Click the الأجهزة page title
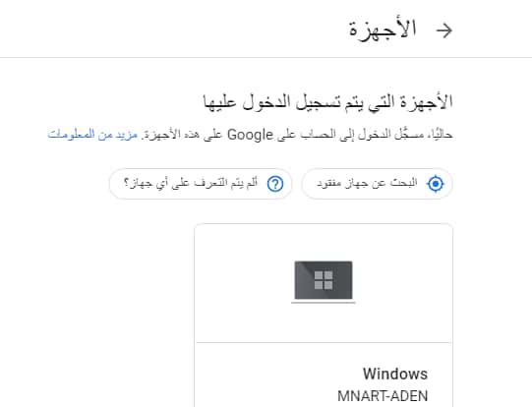The width and height of the screenshot is (532, 407). (x=383, y=29)
